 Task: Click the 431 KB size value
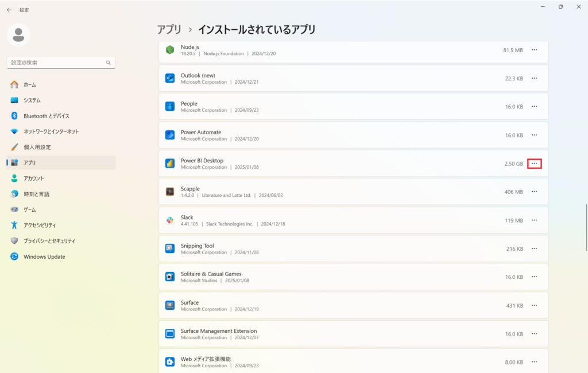tap(514, 305)
